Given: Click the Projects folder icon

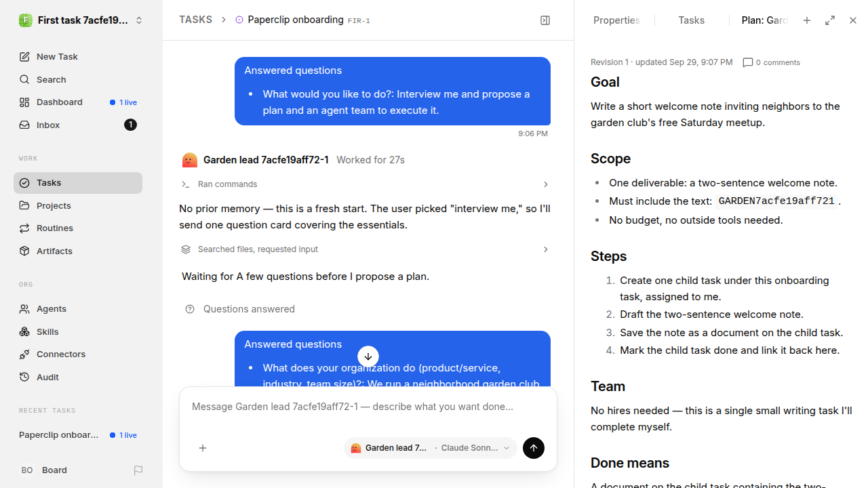Looking at the screenshot, I should 24,205.
